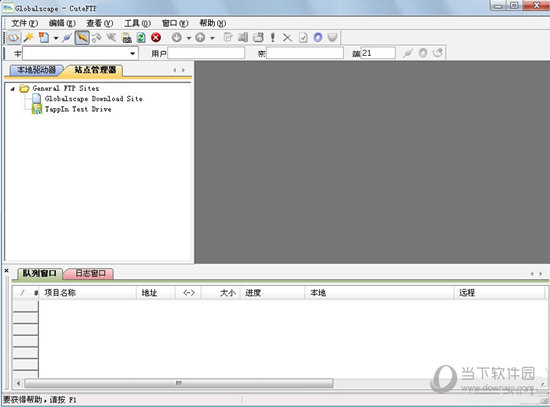Open the 文件(F) menu
The image size is (550, 407).
25,23
